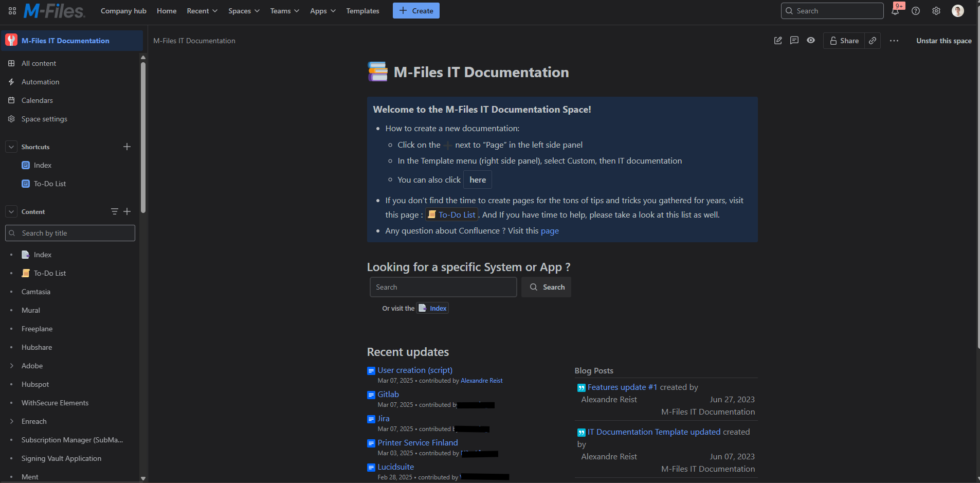Viewport: 980px width, 483px height.
Task: Open the Confluence page link
Action: click(x=550, y=231)
